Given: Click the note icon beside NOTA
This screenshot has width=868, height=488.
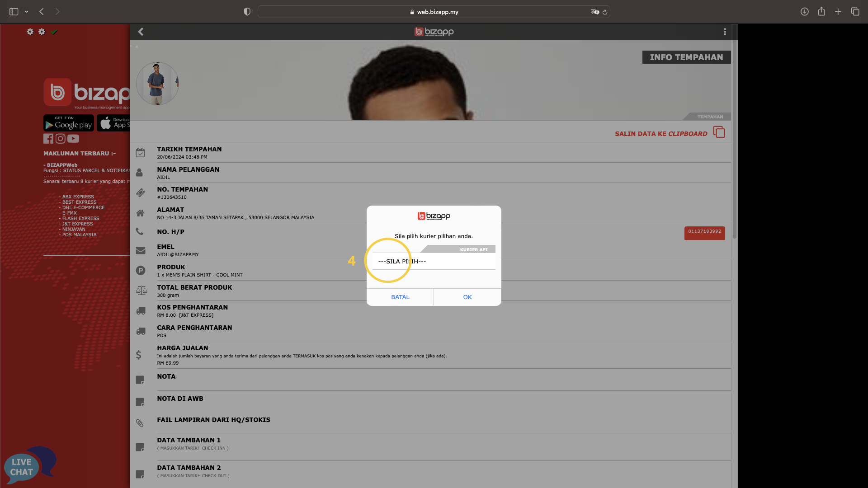Looking at the screenshot, I should (140, 380).
